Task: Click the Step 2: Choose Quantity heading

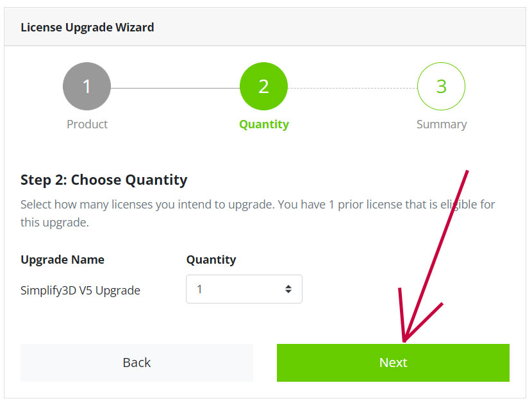Action: click(104, 180)
